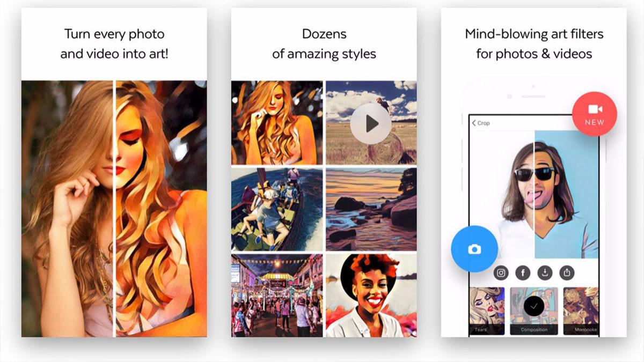Click 'Turn every photo and video into art!' text

114,44
